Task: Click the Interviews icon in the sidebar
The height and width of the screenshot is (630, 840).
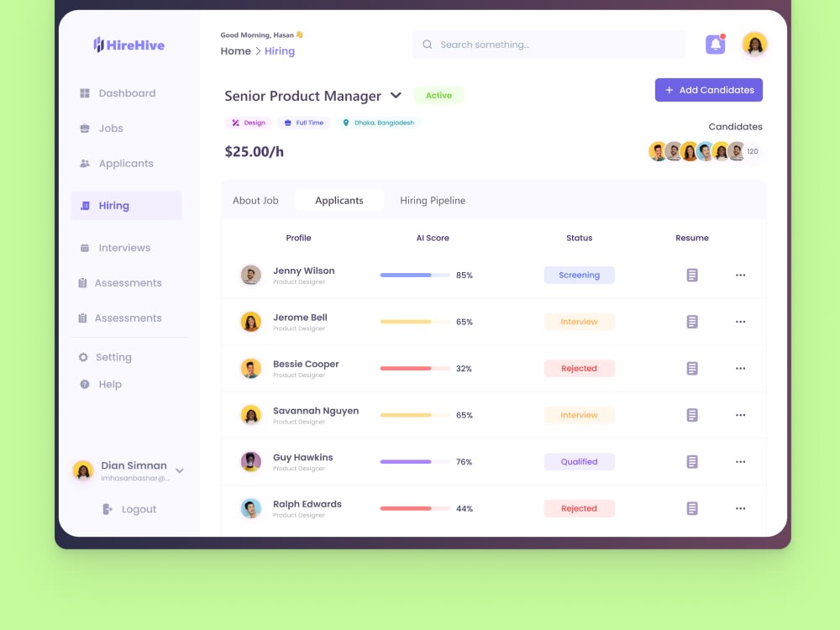Action: pos(85,248)
